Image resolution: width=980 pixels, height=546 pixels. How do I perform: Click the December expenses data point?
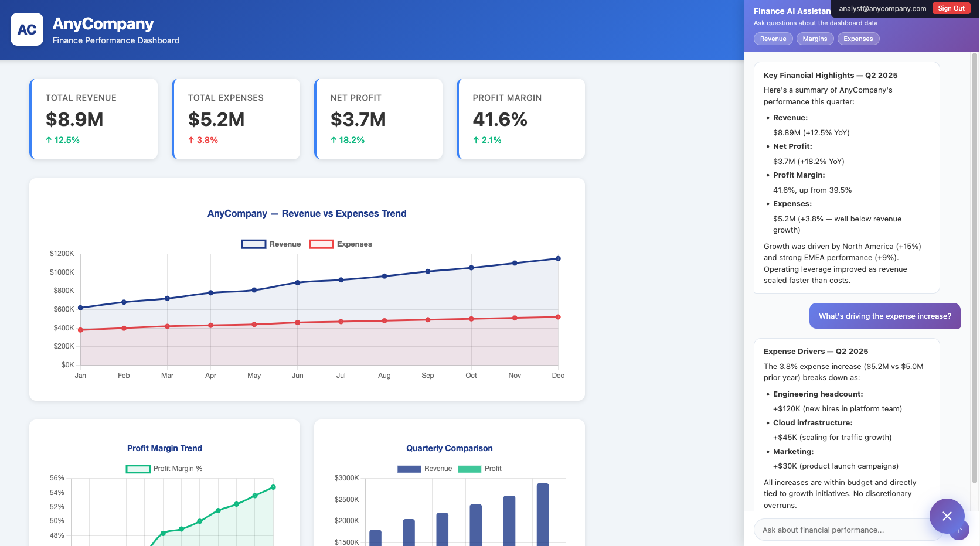coord(558,317)
